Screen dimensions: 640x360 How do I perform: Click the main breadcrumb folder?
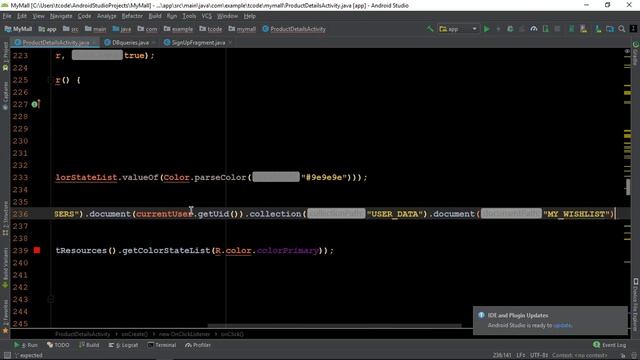pos(96,29)
